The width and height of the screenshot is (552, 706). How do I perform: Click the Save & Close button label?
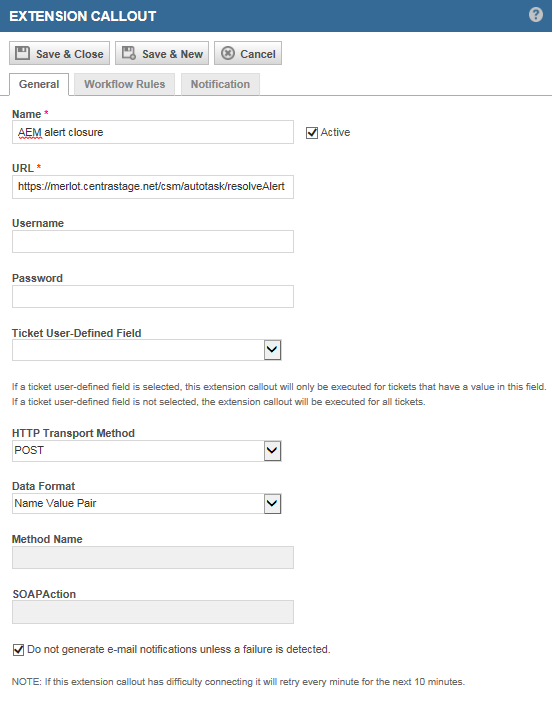[x=70, y=54]
